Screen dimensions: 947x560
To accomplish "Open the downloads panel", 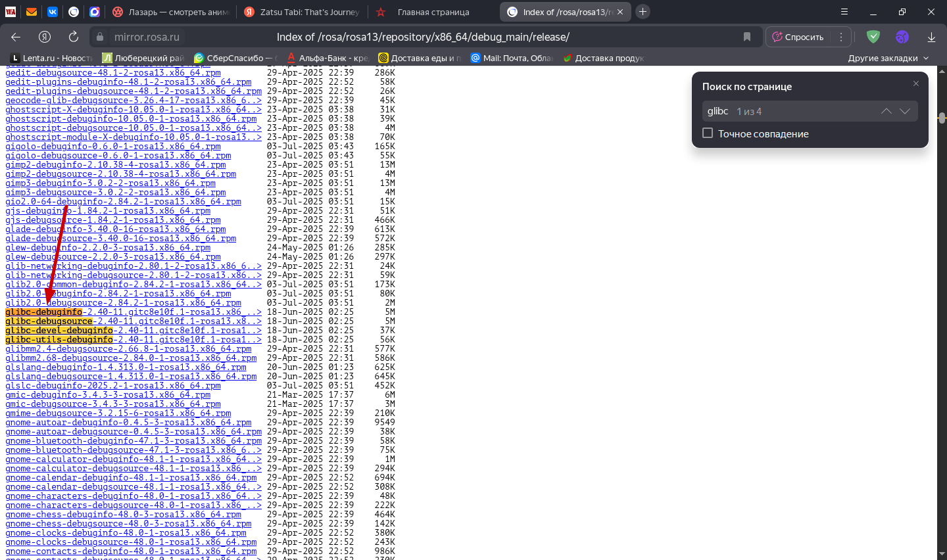I will [931, 37].
